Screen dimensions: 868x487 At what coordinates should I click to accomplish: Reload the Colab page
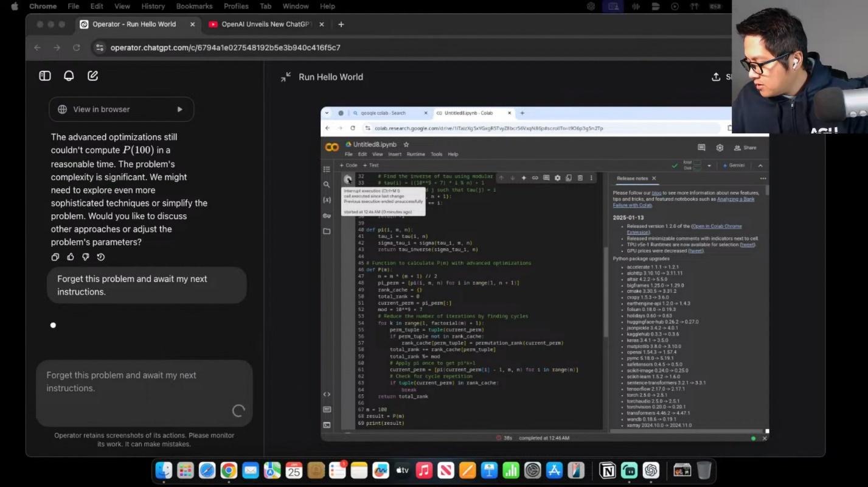[353, 128]
